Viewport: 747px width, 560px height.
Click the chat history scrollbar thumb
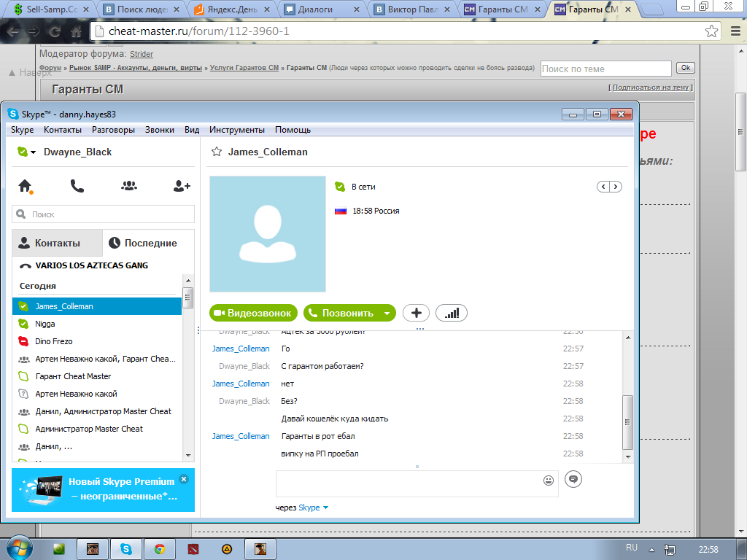(x=628, y=422)
